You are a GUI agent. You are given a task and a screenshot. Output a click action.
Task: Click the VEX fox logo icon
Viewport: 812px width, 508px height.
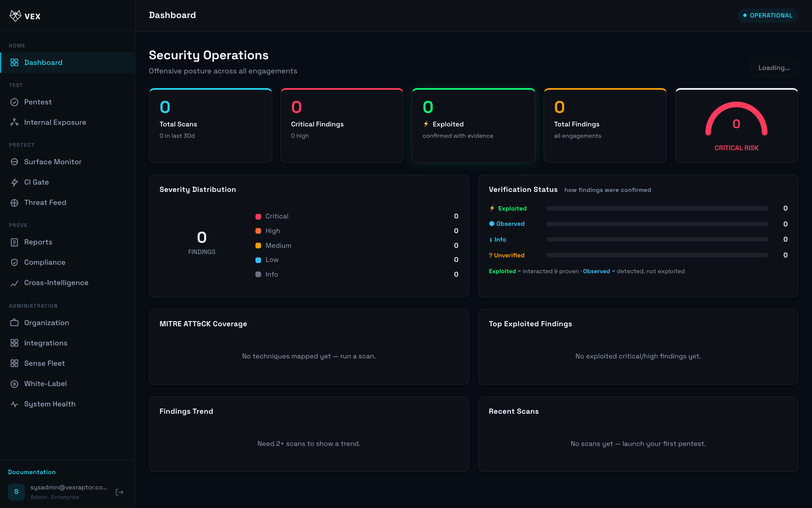16,16
